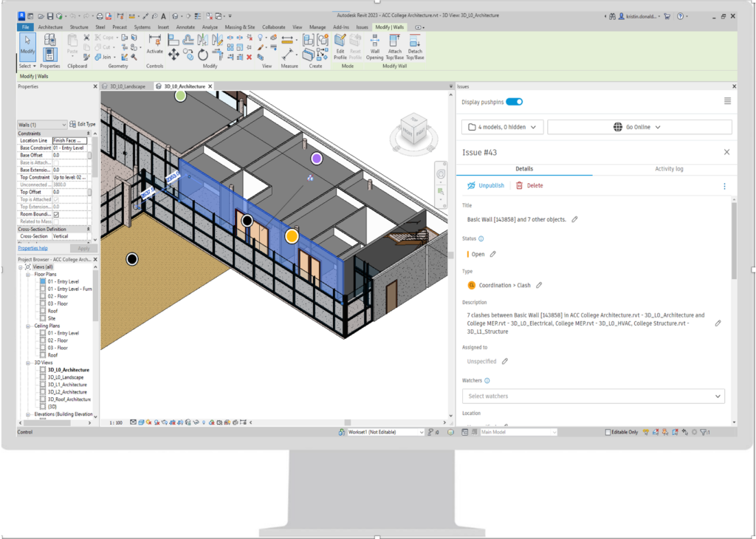Open 3D_L1_Architecture view in Project Browser

click(x=67, y=385)
